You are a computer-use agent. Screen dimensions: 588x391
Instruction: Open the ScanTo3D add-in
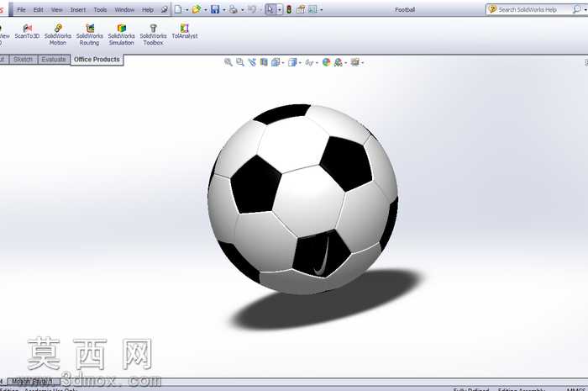(27, 32)
